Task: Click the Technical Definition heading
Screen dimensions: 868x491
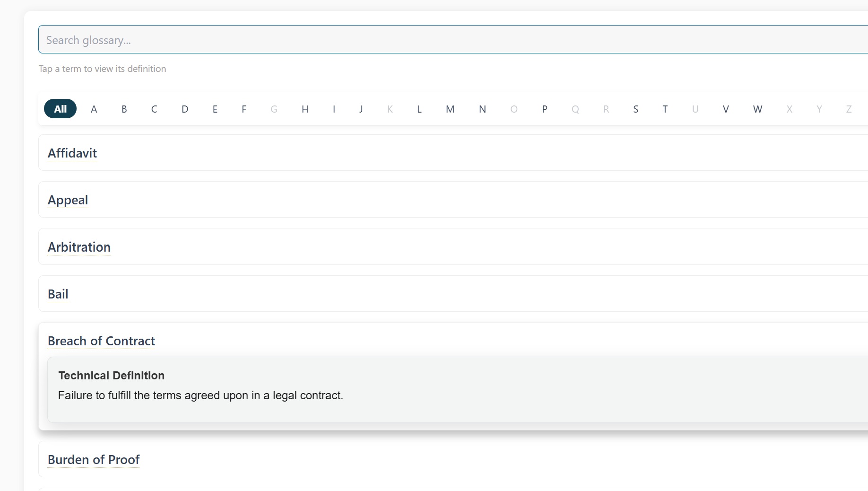Action: click(x=112, y=375)
